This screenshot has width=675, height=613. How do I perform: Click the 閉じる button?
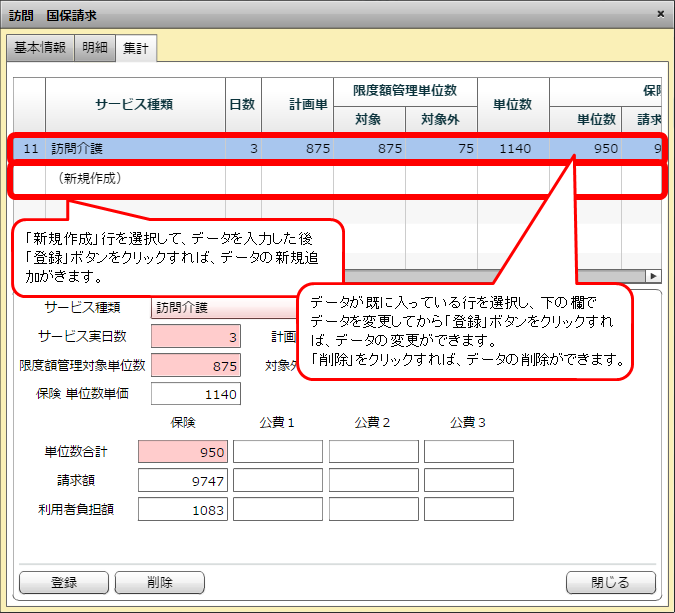tap(610, 582)
